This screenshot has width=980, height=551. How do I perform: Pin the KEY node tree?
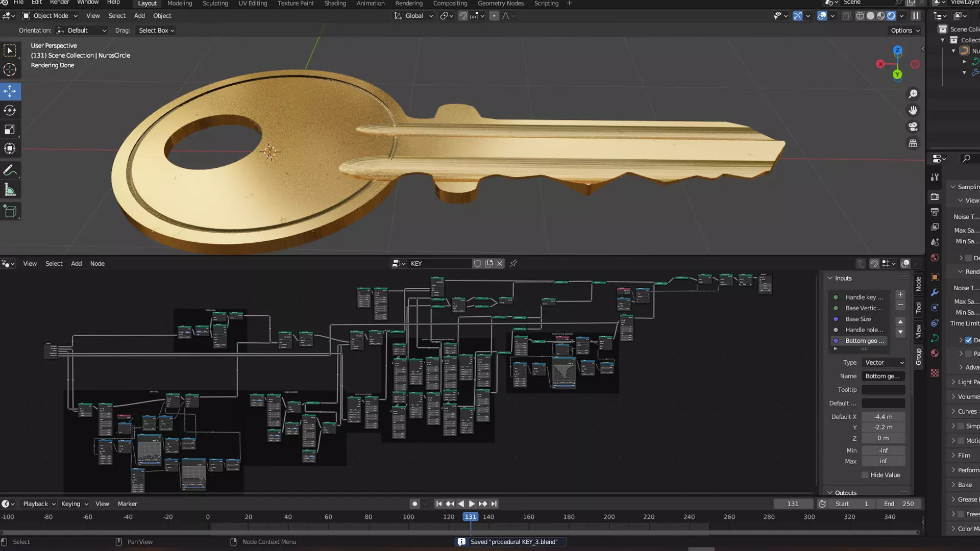click(x=513, y=264)
